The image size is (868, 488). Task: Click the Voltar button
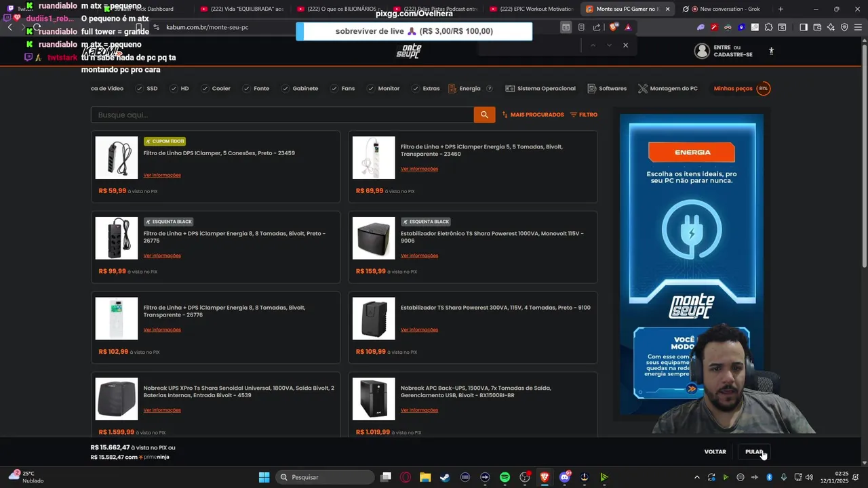715,452
